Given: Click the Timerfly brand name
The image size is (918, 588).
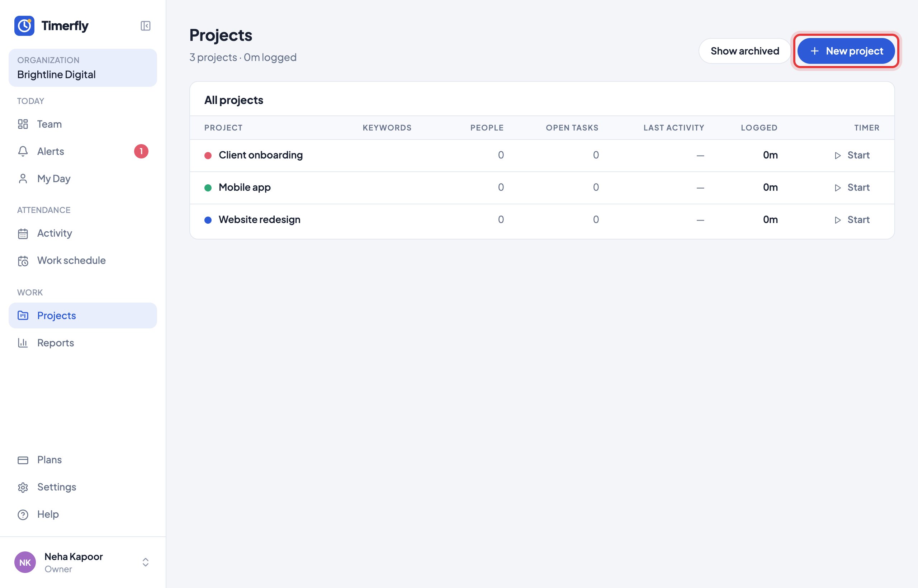Looking at the screenshot, I should pyautogui.click(x=65, y=25).
